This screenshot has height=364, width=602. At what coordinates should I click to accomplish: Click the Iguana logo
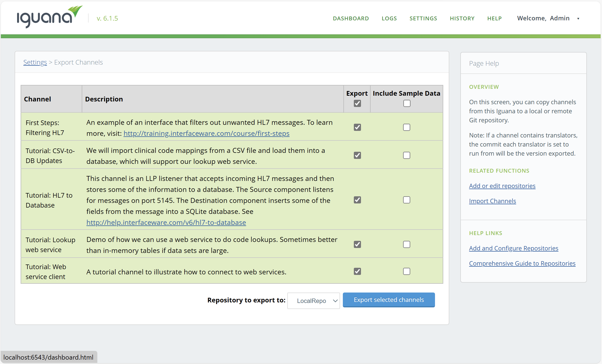pyautogui.click(x=50, y=17)
